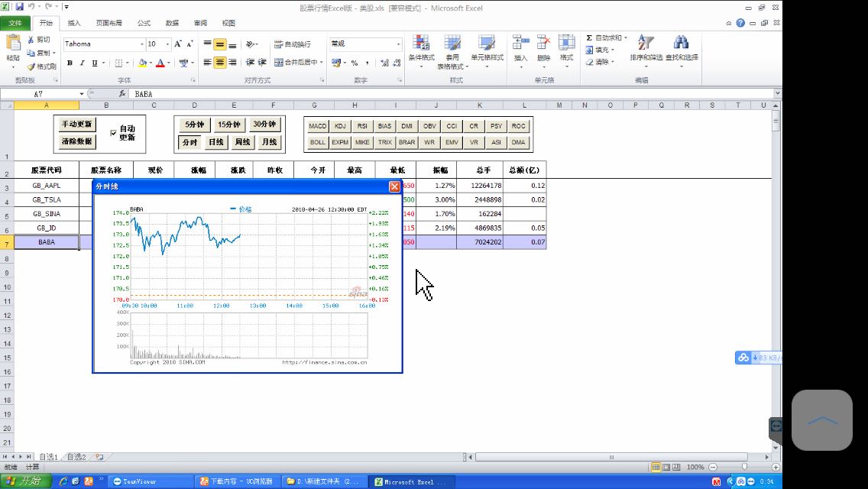The image size is (868, 489).
Task: Click the percent style icon
Action: coord(355,63)
